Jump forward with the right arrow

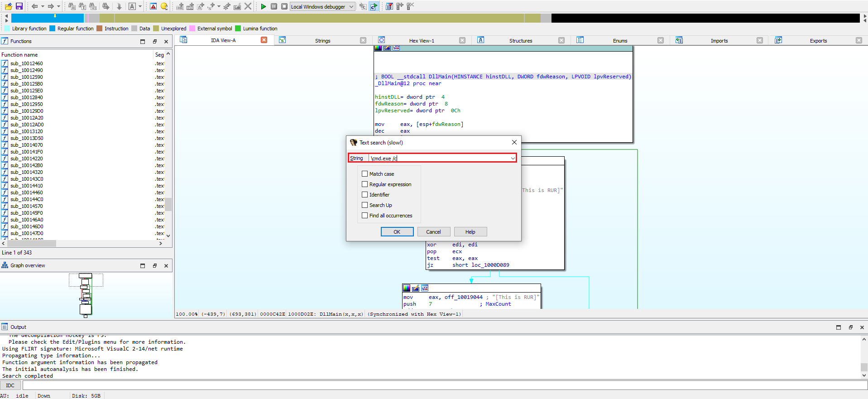point(51,6)
